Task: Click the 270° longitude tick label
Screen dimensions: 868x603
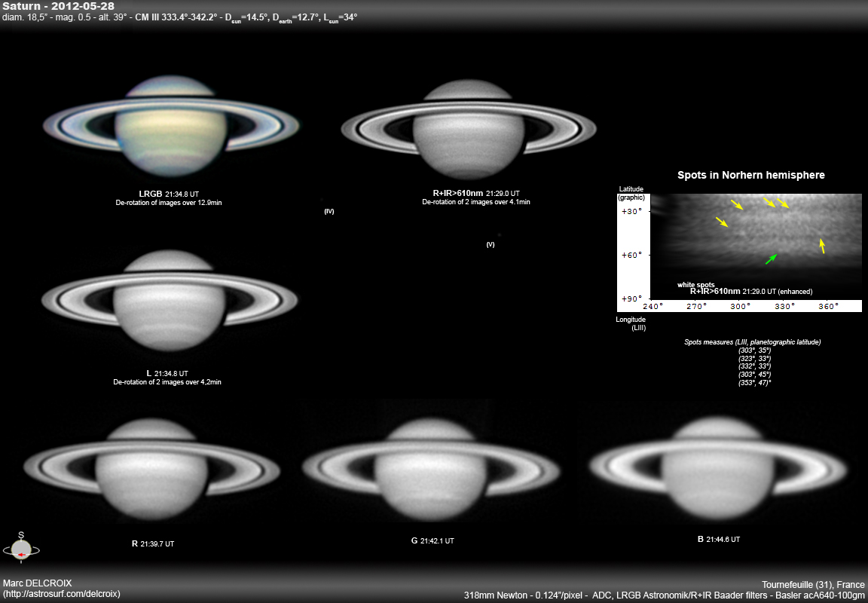Action: pyautogui.click(x=696, y=306)
